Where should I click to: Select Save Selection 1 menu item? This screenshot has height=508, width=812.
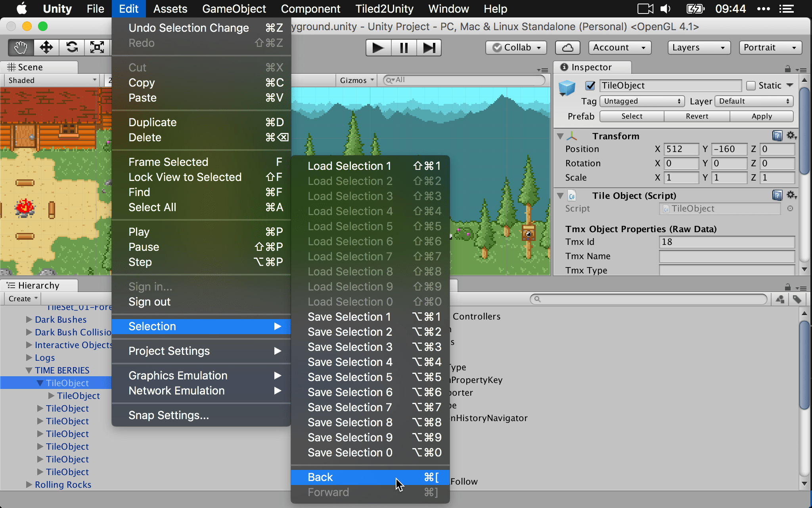coord(349,316)
